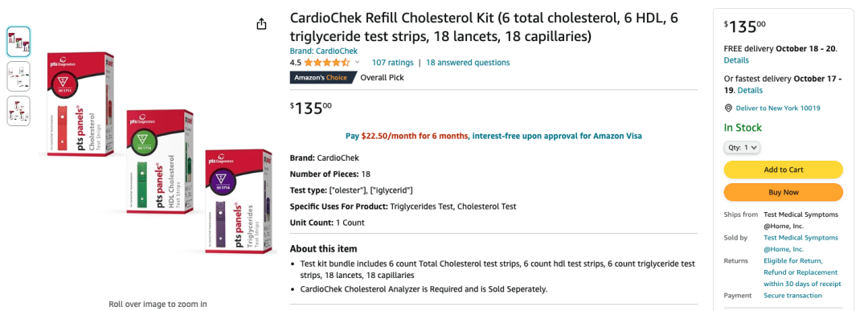Screen dimensions: 868x311
Task: Open the 18 answered questions link
Action: (468, 63)
